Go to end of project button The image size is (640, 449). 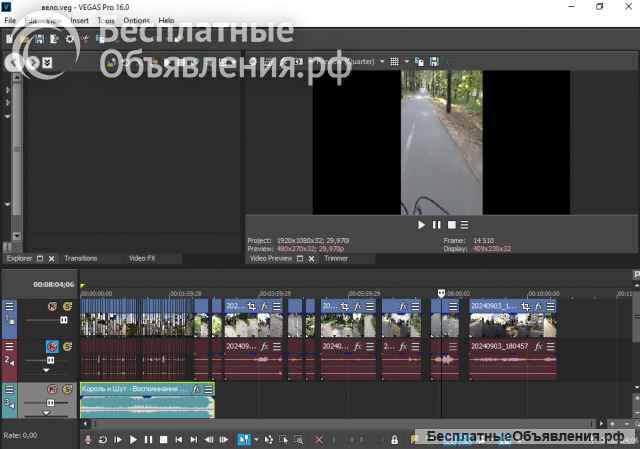click(194, 440)
